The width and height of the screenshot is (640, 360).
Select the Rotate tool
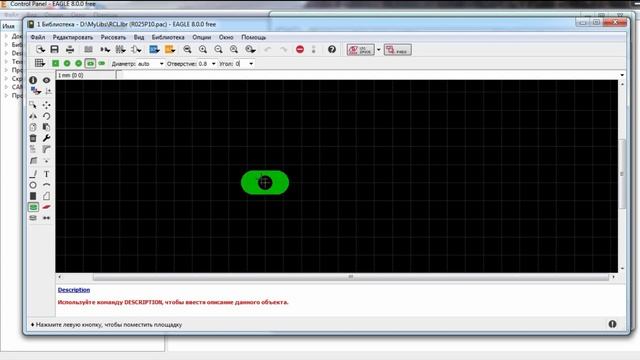(47, 116)
